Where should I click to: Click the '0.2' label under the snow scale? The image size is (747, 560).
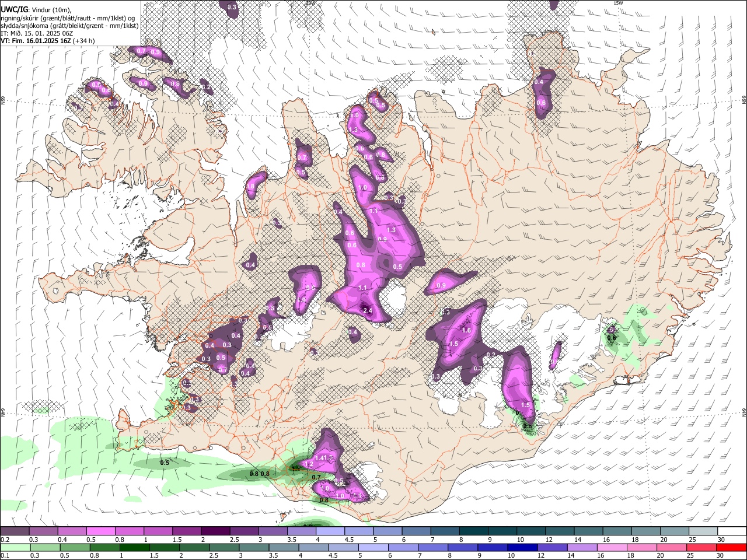(x=5, y=540)
